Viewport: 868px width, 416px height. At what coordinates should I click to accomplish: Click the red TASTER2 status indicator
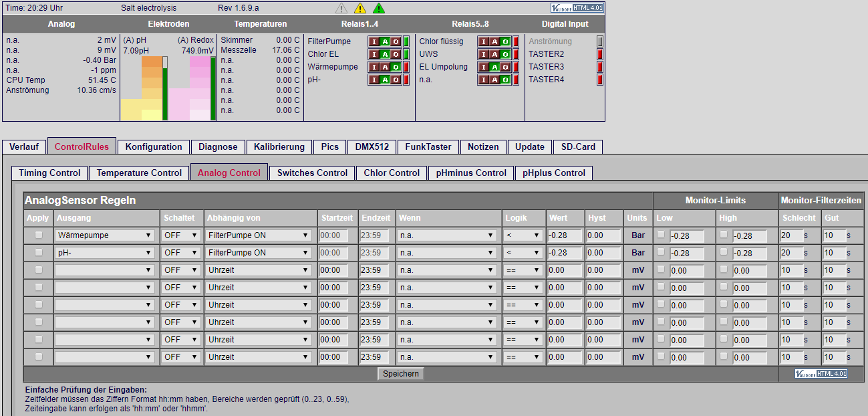click(600, 54)
